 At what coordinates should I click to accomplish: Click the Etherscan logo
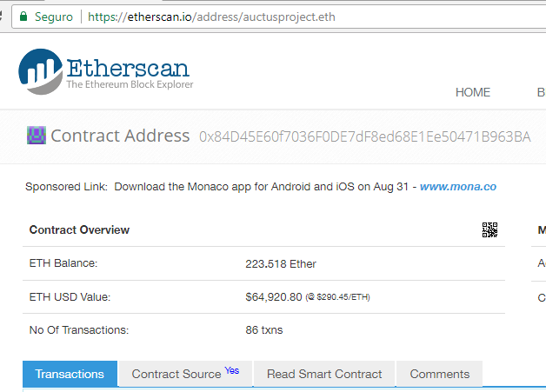coord(106,72)
